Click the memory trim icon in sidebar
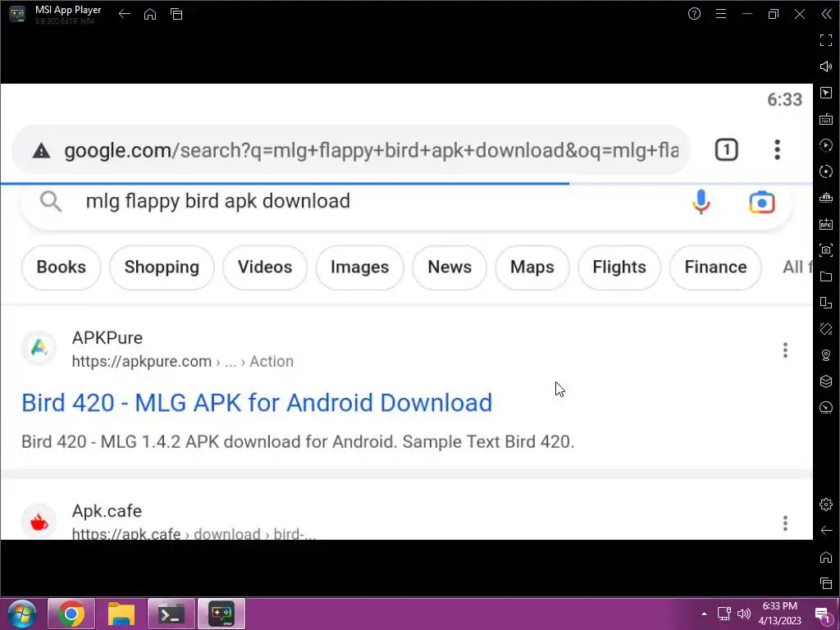Screen dimensions: 840x630 click(x=825, y=198)
